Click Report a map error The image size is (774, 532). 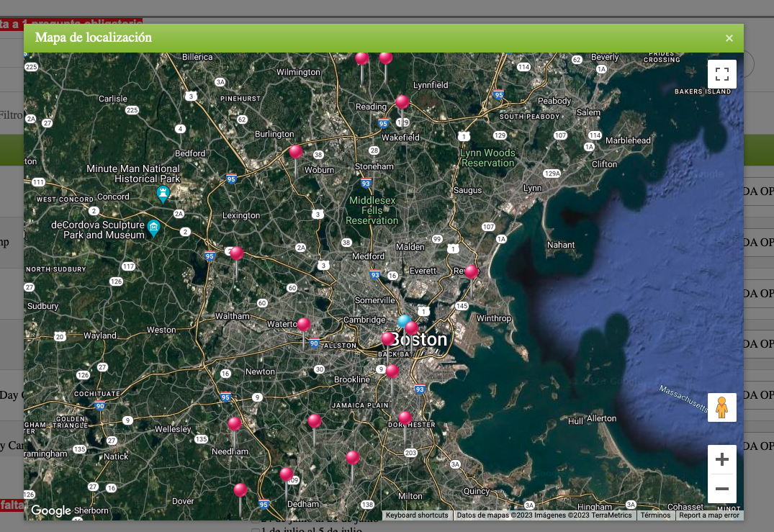709,515
